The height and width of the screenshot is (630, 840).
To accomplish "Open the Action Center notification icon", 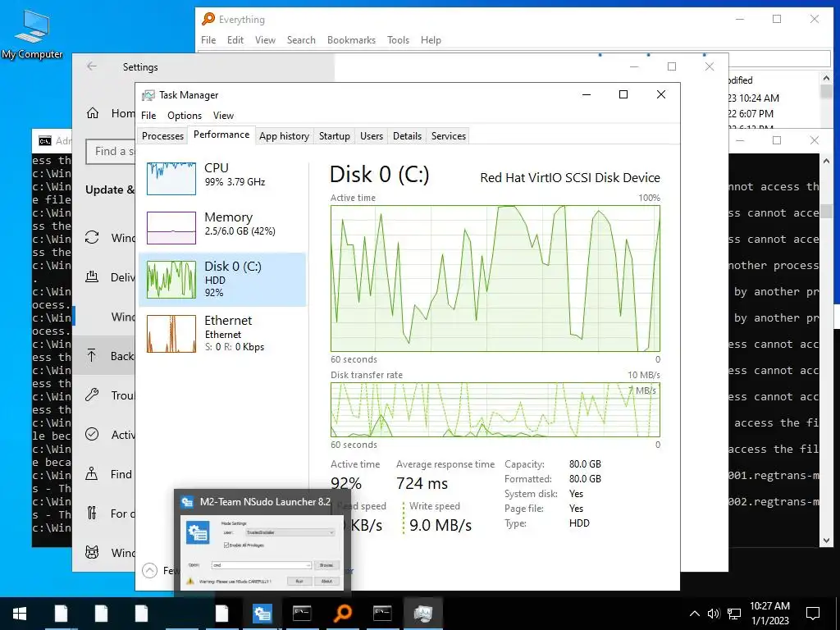I will pos(813,614).
